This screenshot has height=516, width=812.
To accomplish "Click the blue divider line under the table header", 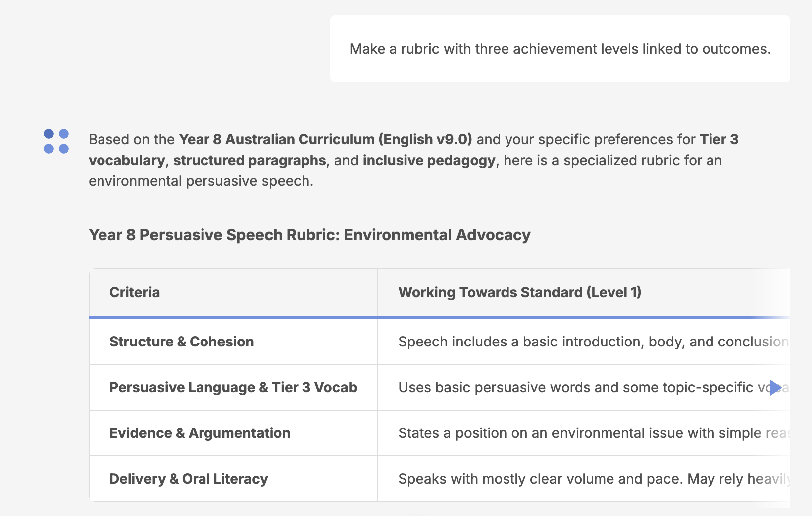I will point(438,317).
